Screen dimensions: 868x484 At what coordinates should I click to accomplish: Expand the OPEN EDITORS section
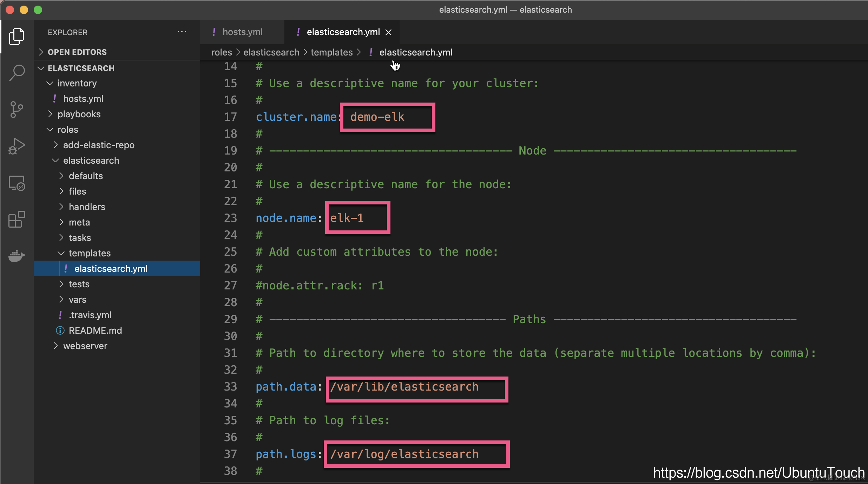tap(77, 52)
